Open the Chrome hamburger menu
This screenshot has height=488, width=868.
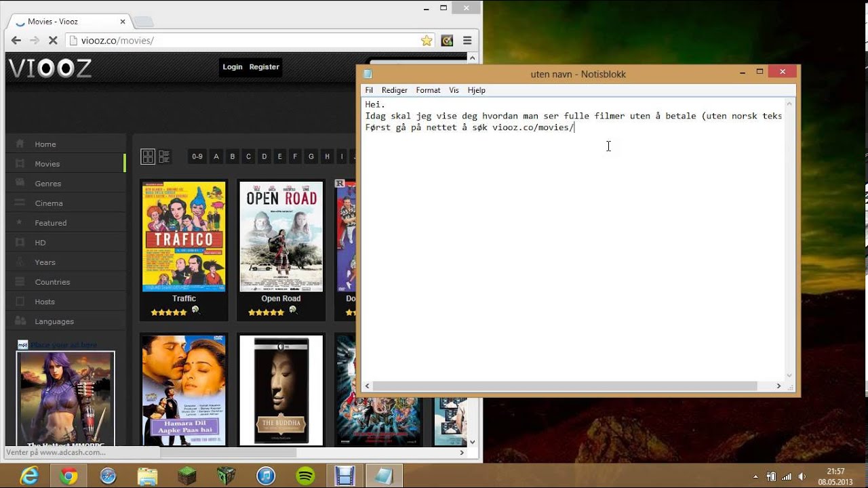(467, 41)
